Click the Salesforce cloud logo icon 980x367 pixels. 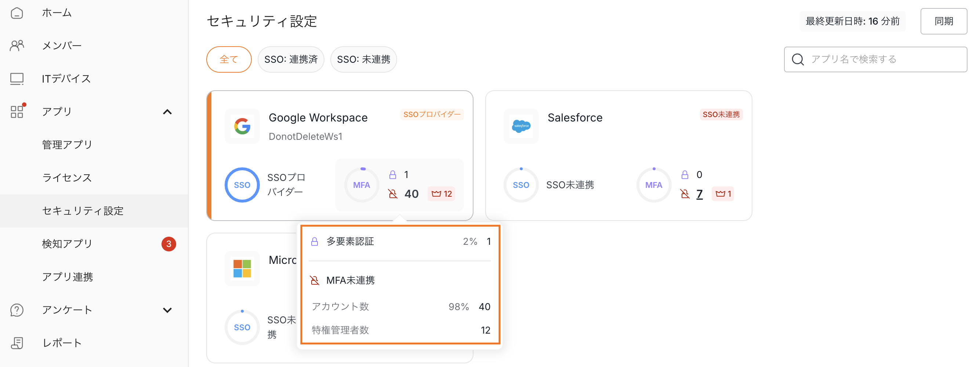click(x=521, y=126)
